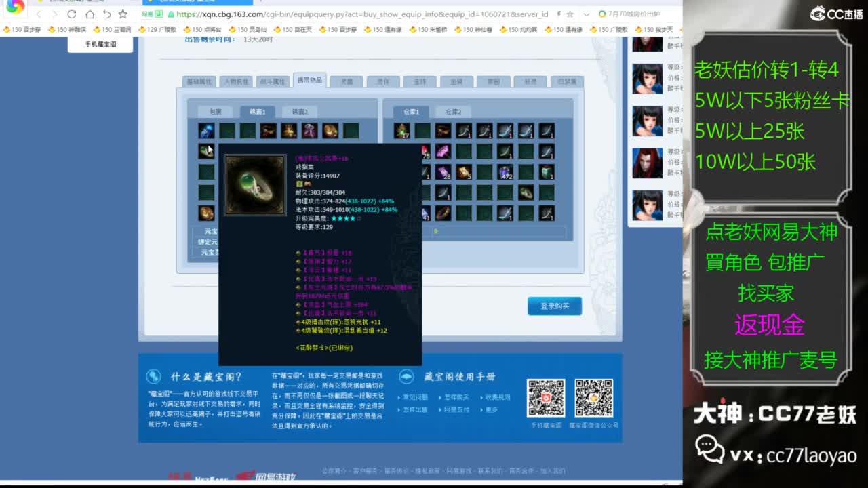Screen dimensions: 868x488
Task: Open the 归梦集 tab
Action: [567, 81]
